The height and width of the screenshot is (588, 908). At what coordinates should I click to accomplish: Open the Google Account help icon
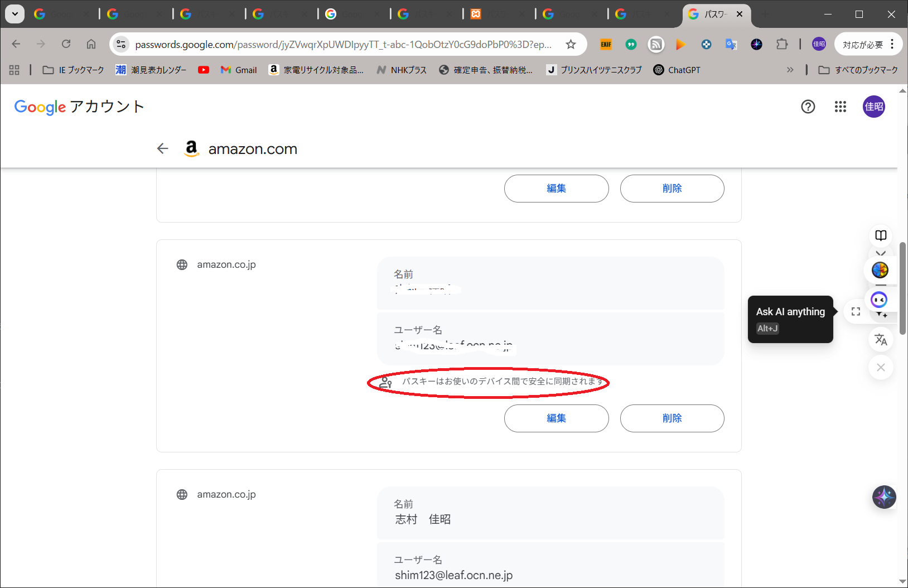[808, 107]
